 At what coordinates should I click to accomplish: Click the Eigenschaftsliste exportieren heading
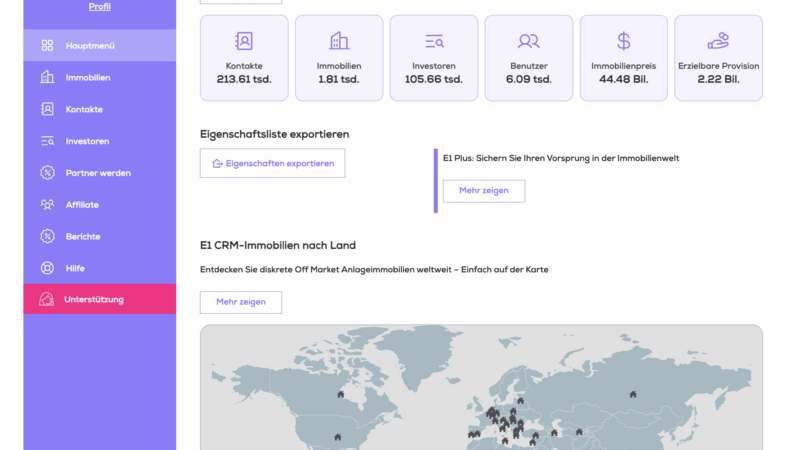[274, 134]
